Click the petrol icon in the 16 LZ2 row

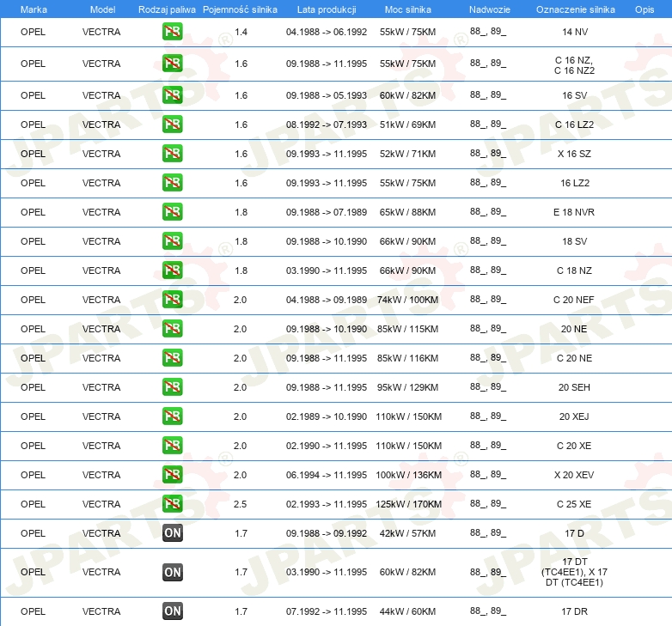pyautogui.click(x=172, y=182)
